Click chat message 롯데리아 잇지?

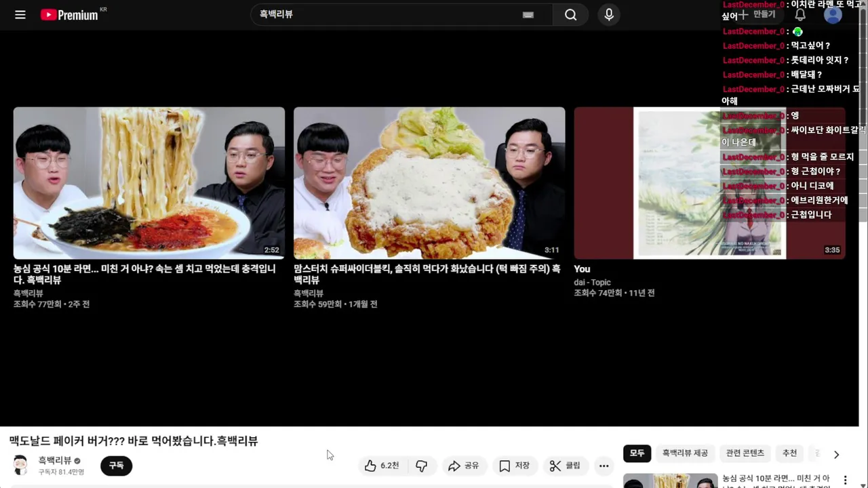[x=819, y=60]
